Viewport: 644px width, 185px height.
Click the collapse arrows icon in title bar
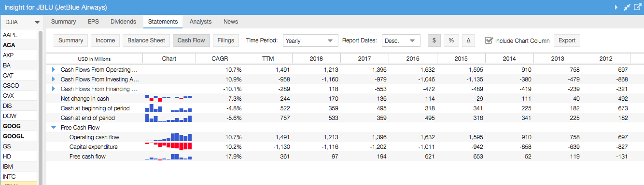(x=627, y=7)
